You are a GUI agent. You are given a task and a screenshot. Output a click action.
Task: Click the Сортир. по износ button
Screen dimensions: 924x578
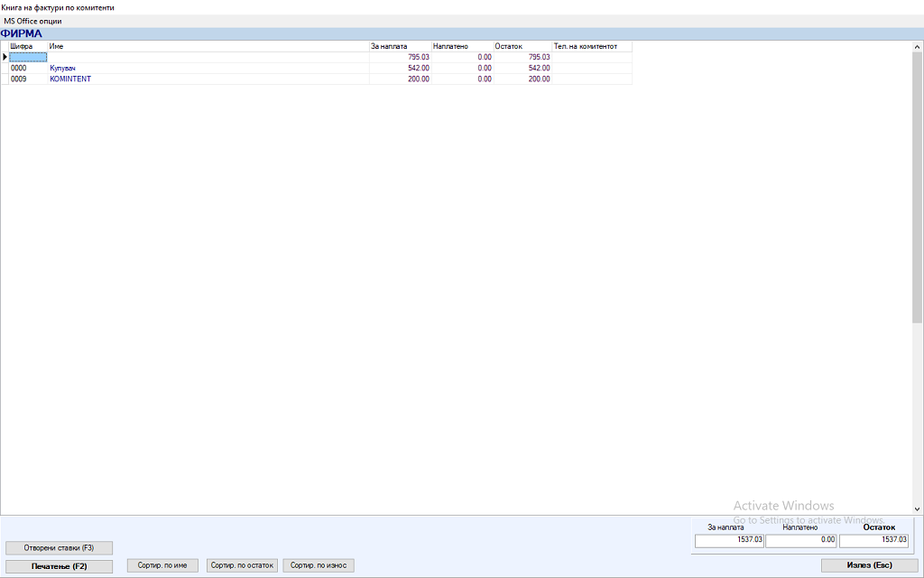click(319, 565)
